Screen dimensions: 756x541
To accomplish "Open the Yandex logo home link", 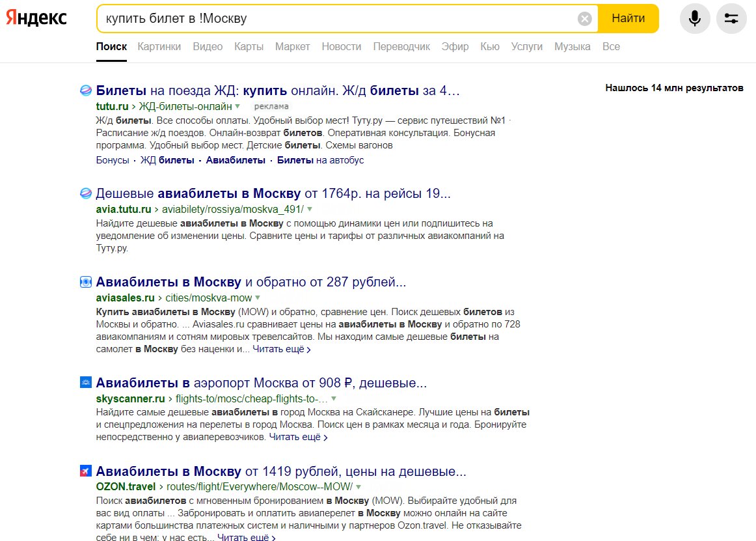I will click(x=36, y=18).
